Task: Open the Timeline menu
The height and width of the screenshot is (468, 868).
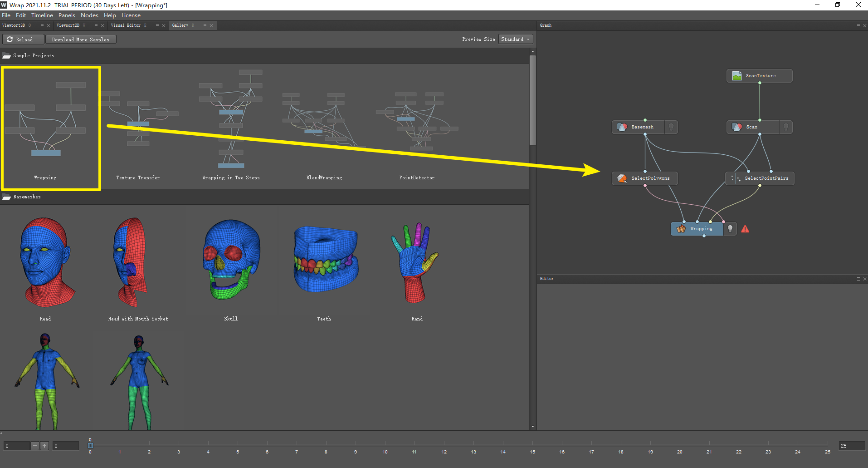Action: point(42,15)
